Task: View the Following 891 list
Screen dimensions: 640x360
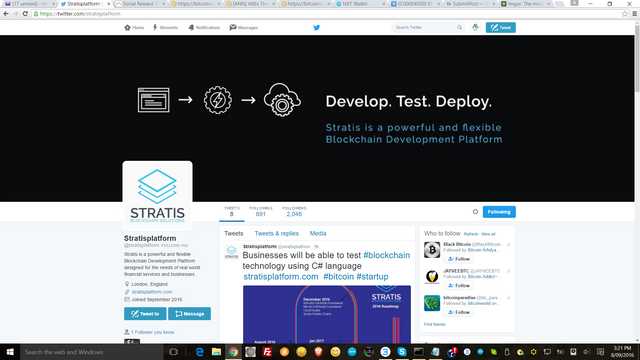Action: (x=260, y=211)
